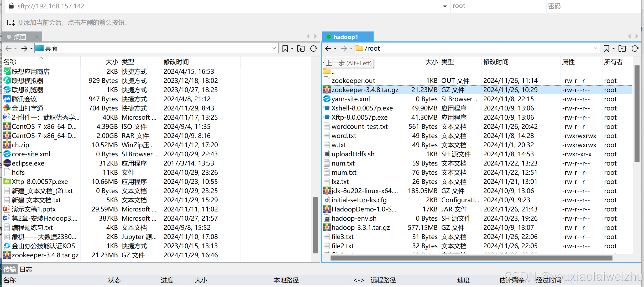This screenshot has height=287, width=644.
Task: Click bookmark icon in local pane toolbar
Action: (285, 49)
